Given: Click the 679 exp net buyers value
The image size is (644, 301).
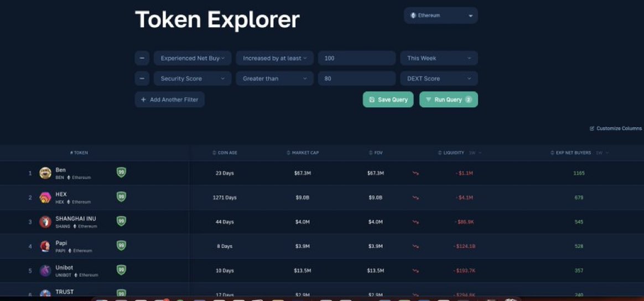Looking at the screenshot, I should (x=579, y=198).
